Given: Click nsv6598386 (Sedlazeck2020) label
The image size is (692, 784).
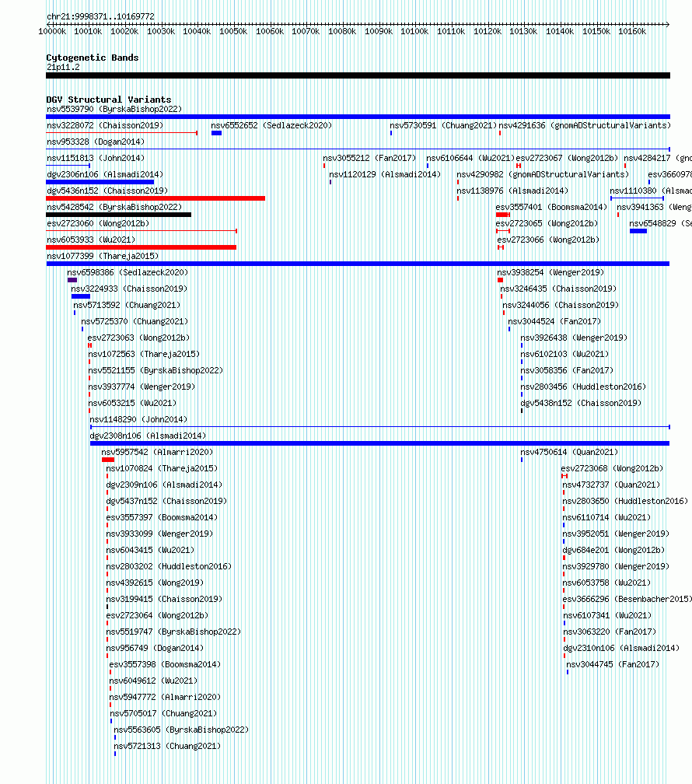Looking at the screenshot, I should tap(128, 272).
